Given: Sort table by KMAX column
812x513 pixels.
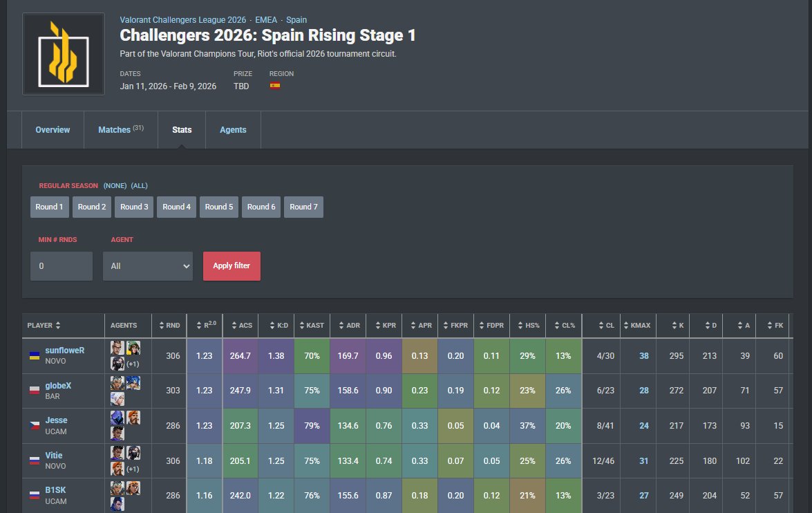Looking at the screenshot, I should (638, 326).
